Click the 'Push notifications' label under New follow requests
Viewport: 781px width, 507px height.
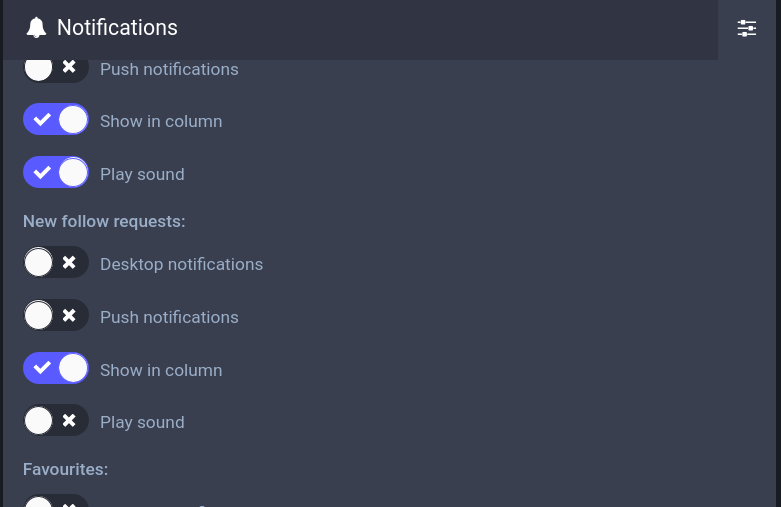[x=169, y=317]
